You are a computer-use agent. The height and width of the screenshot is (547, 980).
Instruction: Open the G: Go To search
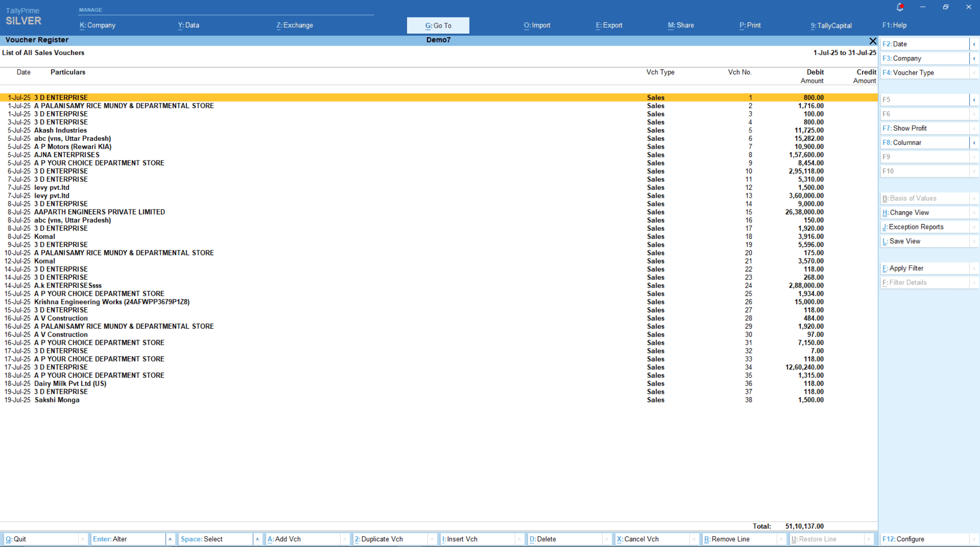(x=438, y=25)
